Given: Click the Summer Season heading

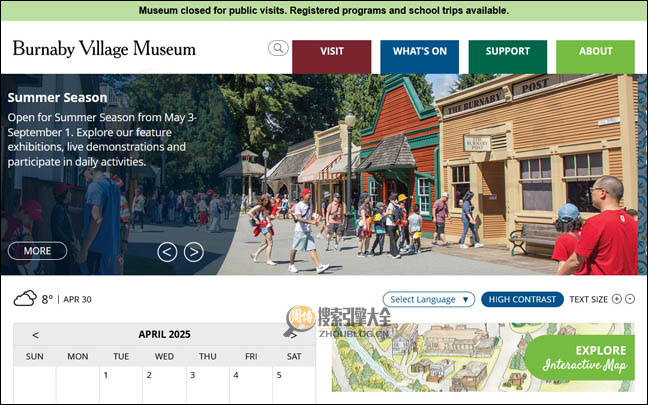Looking at the screenshot, I should pyautogui.click(x=57, y=98).
